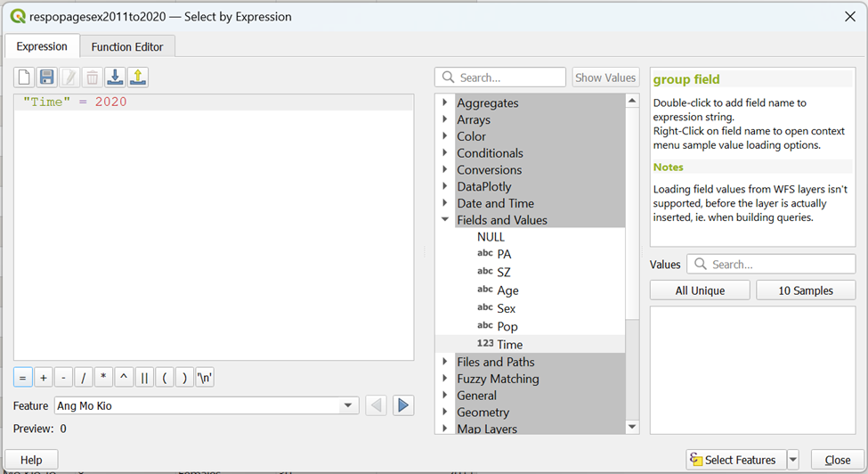Select the Time field in the list
This screenshot has height=474, width=868.
[x=510, y=345]
